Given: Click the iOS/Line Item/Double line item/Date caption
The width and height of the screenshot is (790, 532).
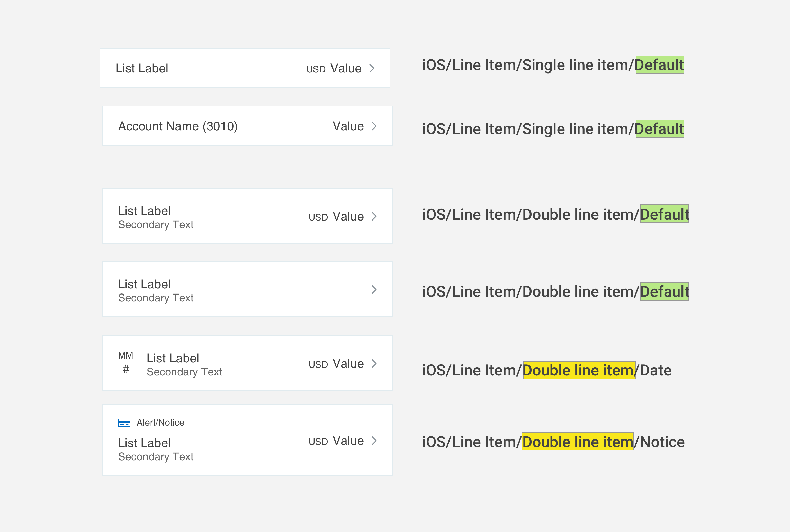Looking at the screenshot, I should (547, 370).
